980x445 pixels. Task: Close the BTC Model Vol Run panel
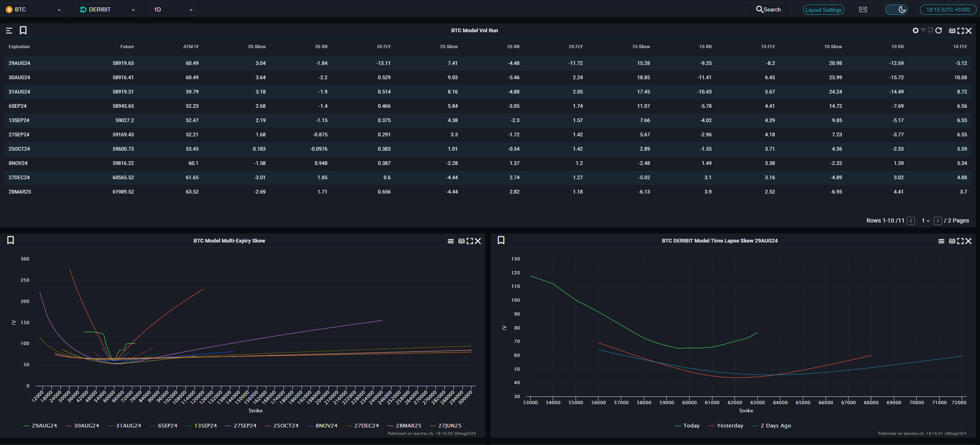tap(969, 31)
